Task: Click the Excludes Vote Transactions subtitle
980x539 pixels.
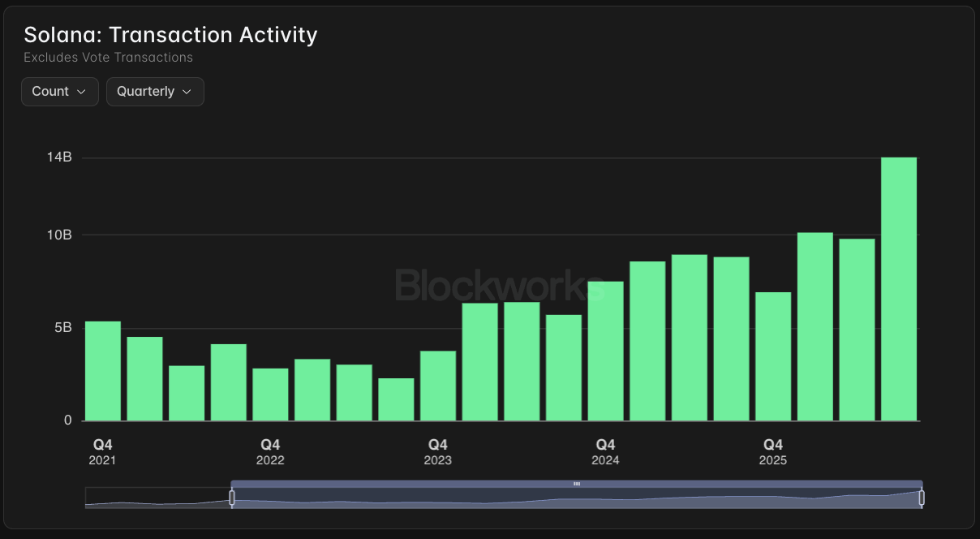Action: tap(108, 58)
